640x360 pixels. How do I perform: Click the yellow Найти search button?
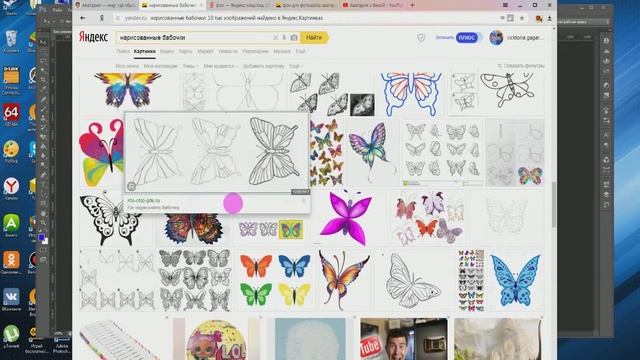coord(314,38)
